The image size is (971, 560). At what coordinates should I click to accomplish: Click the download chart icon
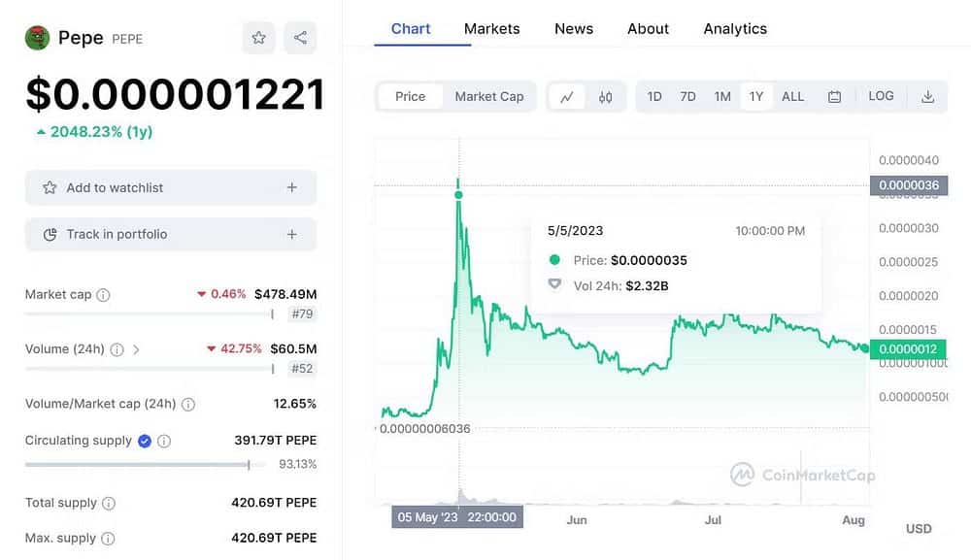point(927,96)
